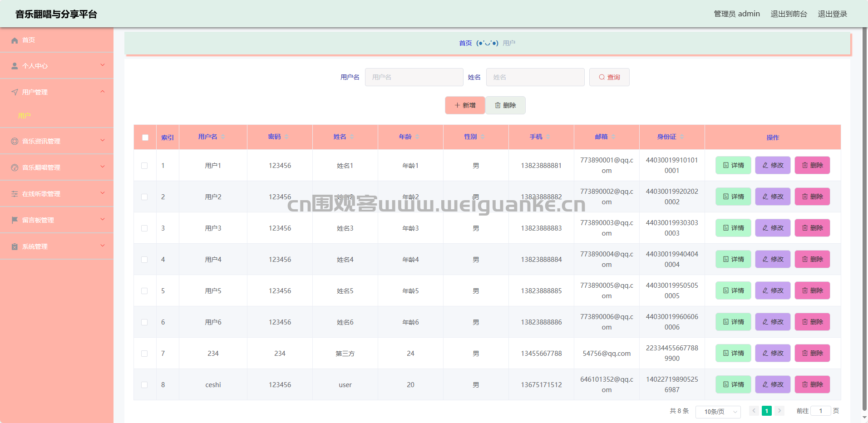This screenshot has width=868, height=423.
Task: Click the icon beside 音乐翻唱管理
Action: [15, 167]
